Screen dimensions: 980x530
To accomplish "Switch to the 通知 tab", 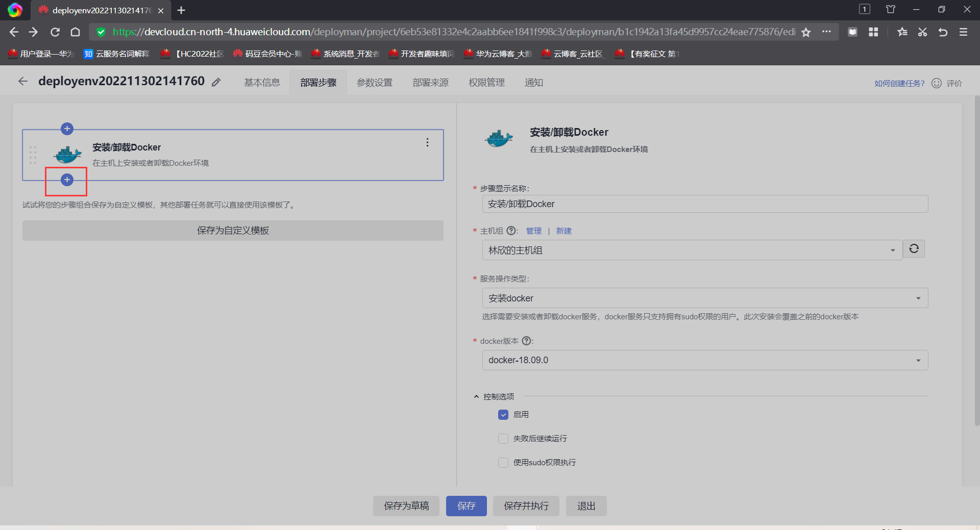I will 533,83.
